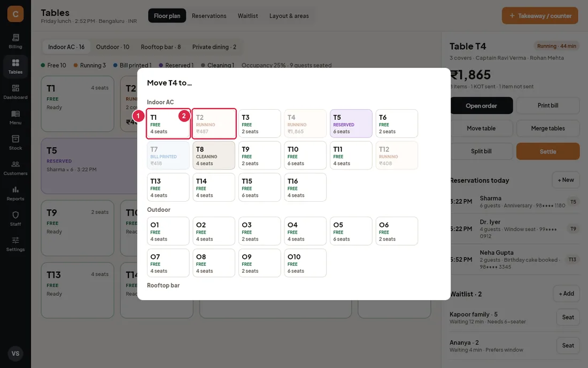This screenshot has height=368, width=588.
Task: Choose outdoor table O8
Action: click(x=214, y=263)
